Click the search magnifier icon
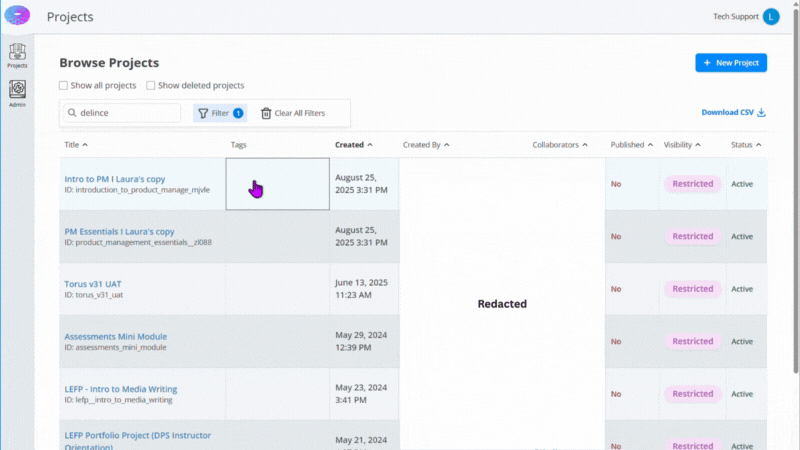Viewport: 800px width, 450px height. click(x=72, y=113)
